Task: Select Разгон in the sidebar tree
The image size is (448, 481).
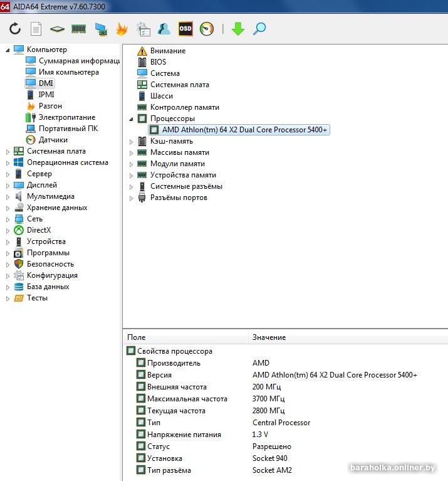Action: click(50, 106)
